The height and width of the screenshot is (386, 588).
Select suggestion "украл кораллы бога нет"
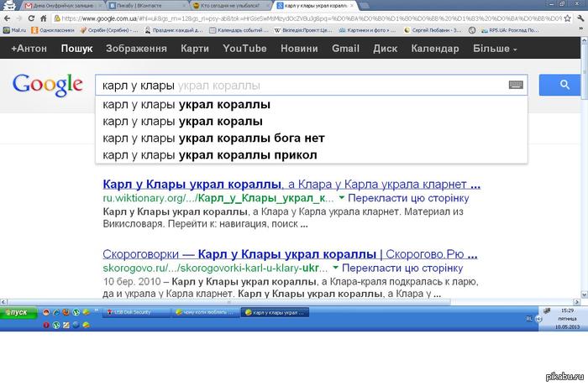pos(213,138)
